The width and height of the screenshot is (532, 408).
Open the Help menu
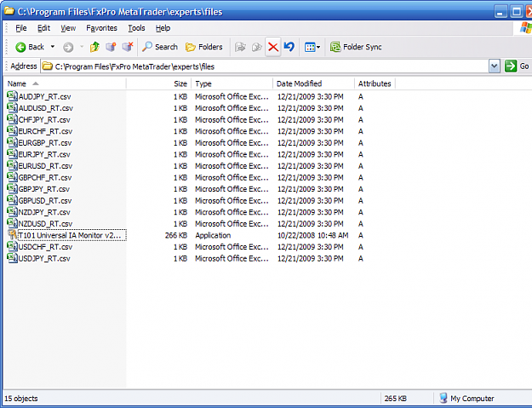[163, 28]
